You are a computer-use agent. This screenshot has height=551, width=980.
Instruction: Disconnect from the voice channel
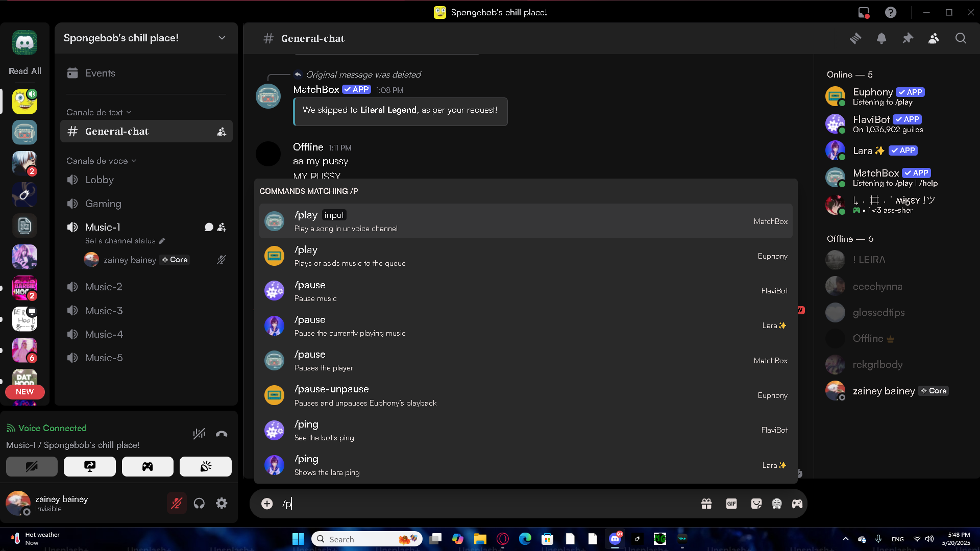tap(222, 434)
